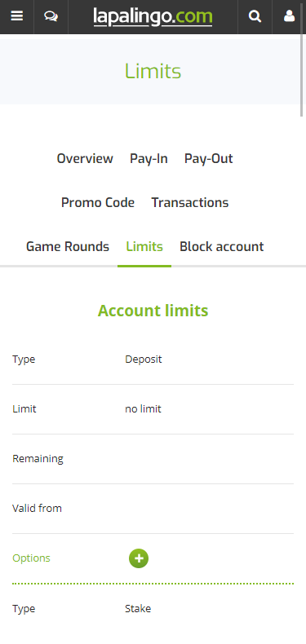Click the Account limits heading
Screen dimensions: 306x644
coord(153,311)
